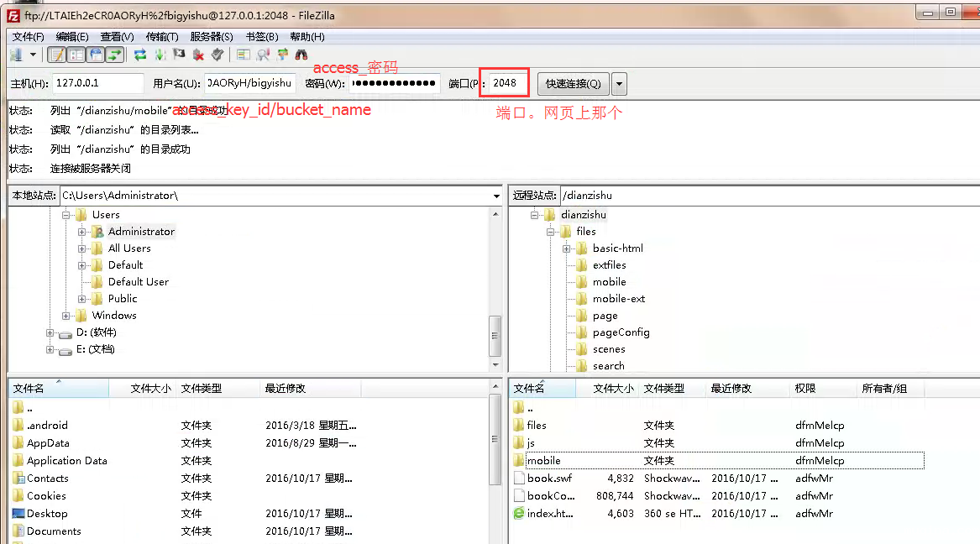Cancel current operation via toolbar icon

[x=178, y=55]
